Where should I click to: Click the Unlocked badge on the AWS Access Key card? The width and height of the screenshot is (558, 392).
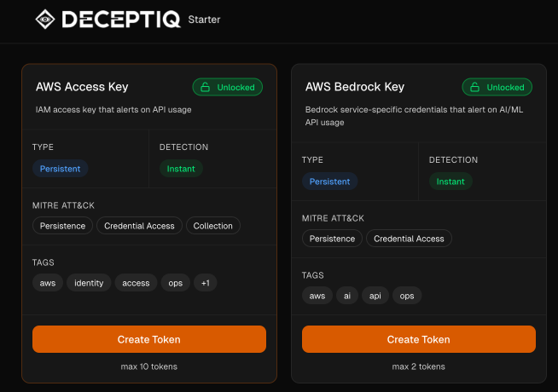click(228, 87)
